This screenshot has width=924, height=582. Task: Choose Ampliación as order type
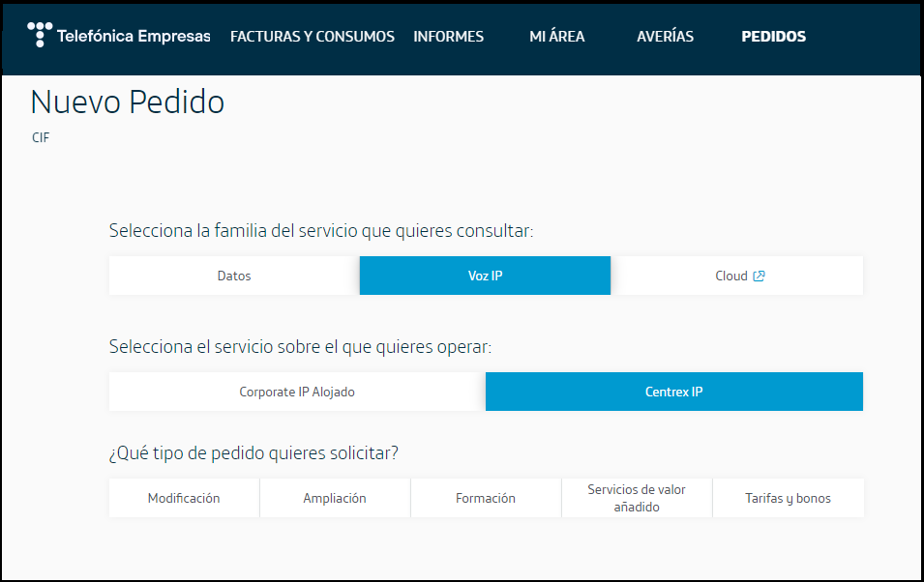coord(335,497)
